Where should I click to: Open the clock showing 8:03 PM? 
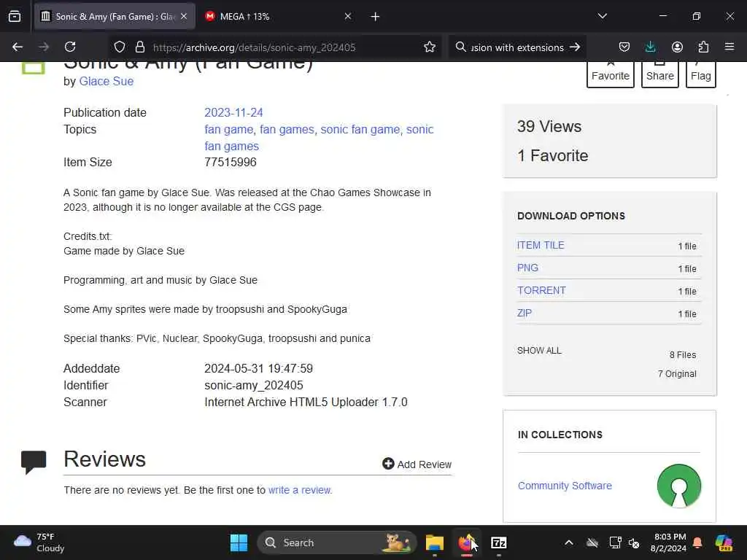click(668, 542)
